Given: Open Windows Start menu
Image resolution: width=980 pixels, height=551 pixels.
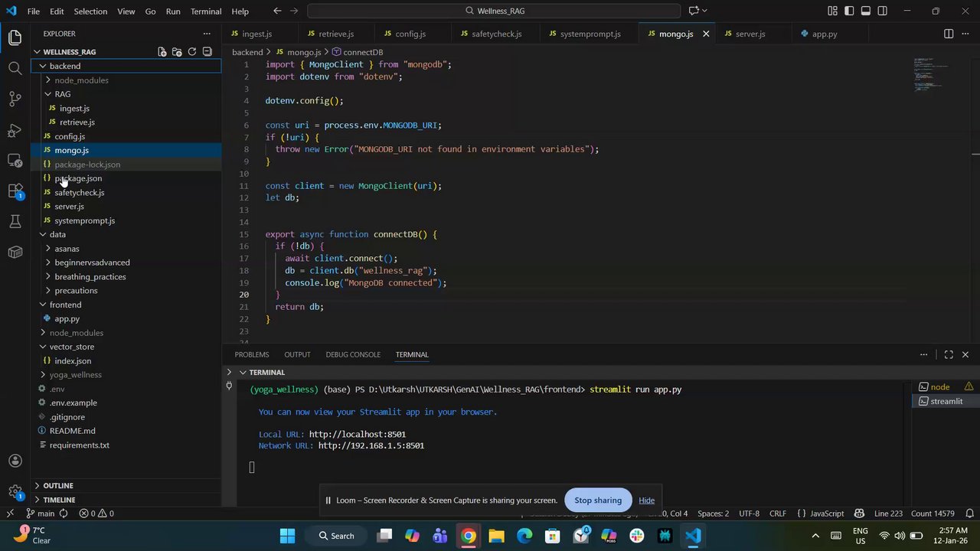Looking at the screenshot, I should click(x=287, y=536).
